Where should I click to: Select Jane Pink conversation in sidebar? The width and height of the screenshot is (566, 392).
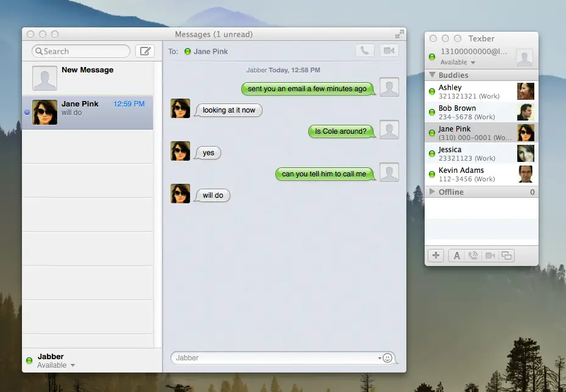pyautogui.click(x=87, y=112)
